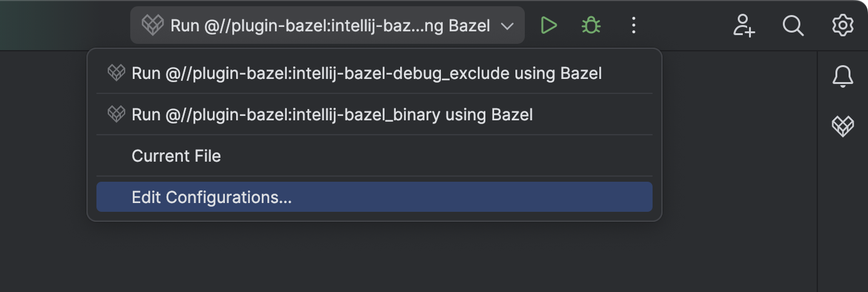Open Bazel tool window in right sidebar

click(x=842, y=126)
